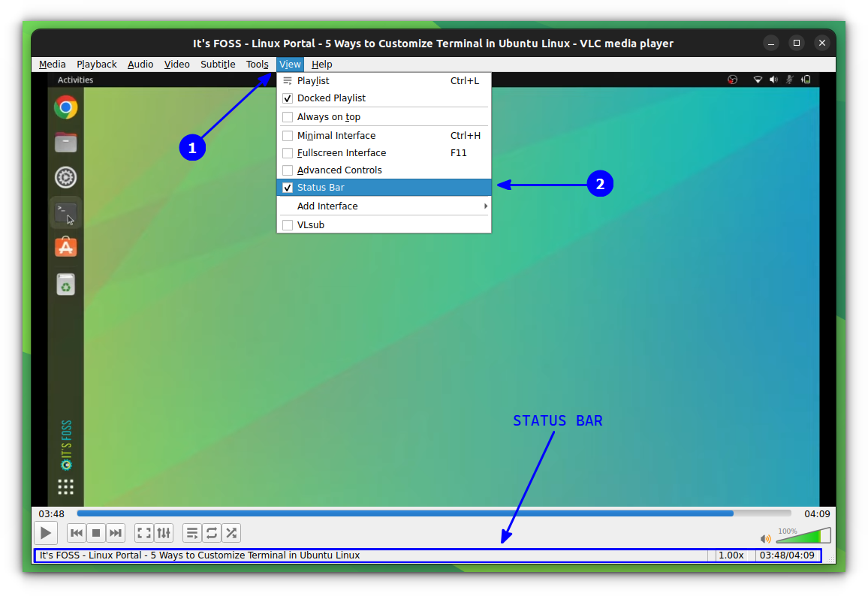The height and width of the screenshot is (596, 868).
Task: Click the loop playback icon
Action: tap(212, 532)
